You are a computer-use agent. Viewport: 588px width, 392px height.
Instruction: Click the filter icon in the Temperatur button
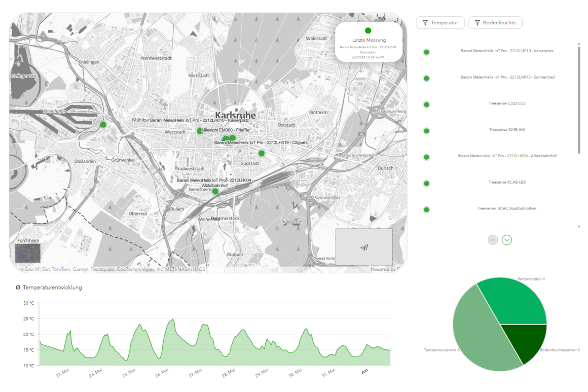tap(424, 22)
